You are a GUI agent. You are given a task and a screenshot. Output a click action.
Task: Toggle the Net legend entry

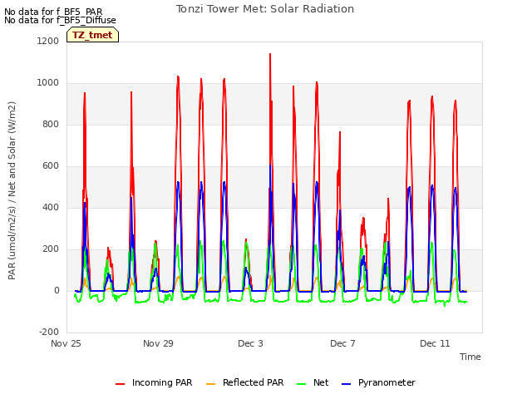(313, 382)
